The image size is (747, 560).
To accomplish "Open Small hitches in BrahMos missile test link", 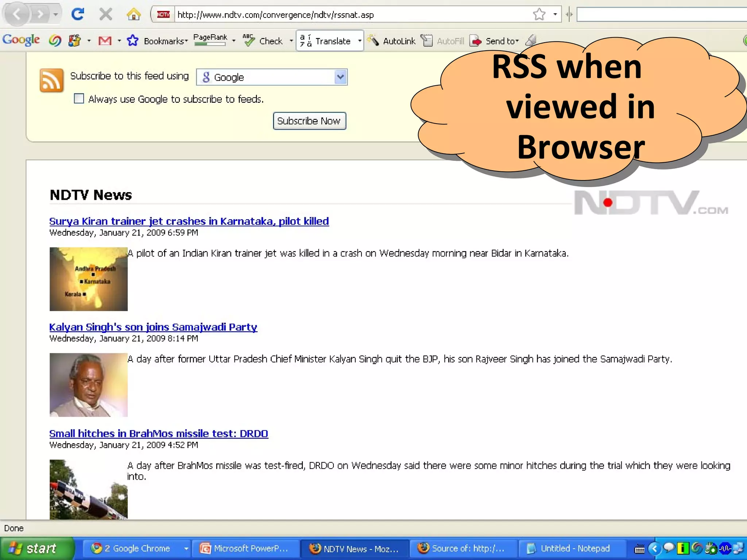I will [159, 433].
